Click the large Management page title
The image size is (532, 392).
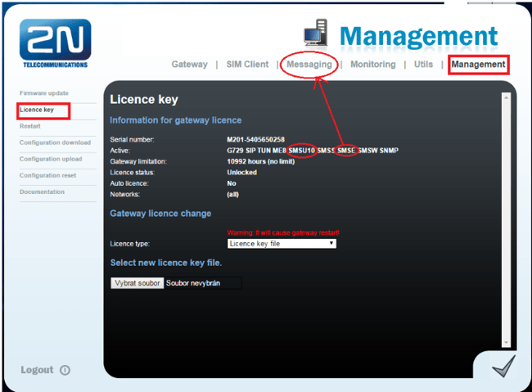[418, 36]
